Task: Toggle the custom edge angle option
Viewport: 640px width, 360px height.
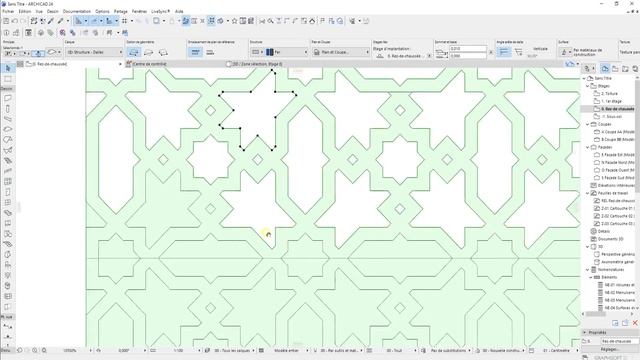Action: (518, 52)
